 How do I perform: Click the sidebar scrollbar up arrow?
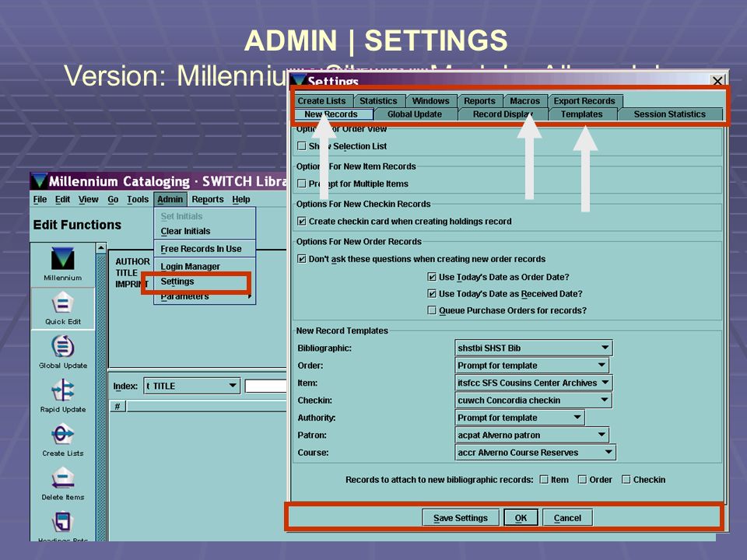pos(101,247)
